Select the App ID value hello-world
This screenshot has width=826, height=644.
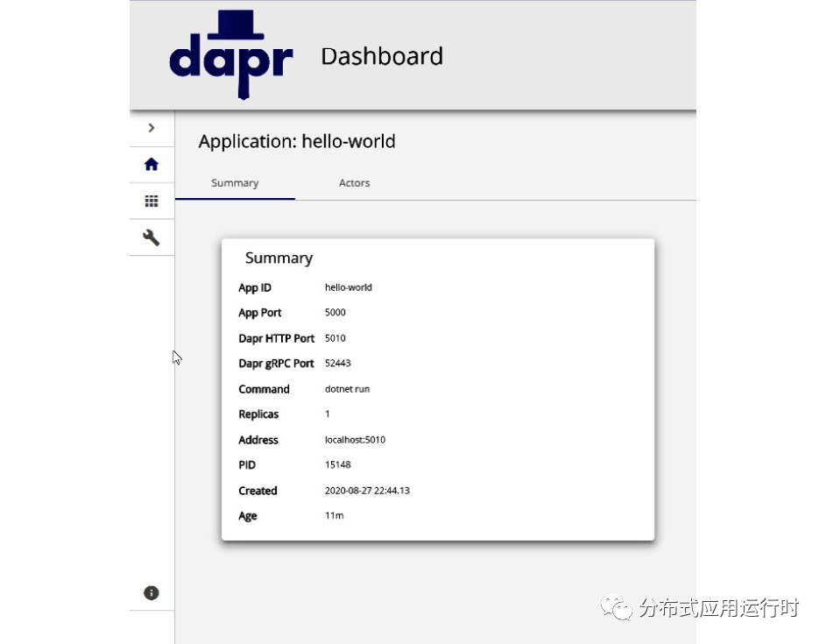pyautogui.click(x=349, y=287)
